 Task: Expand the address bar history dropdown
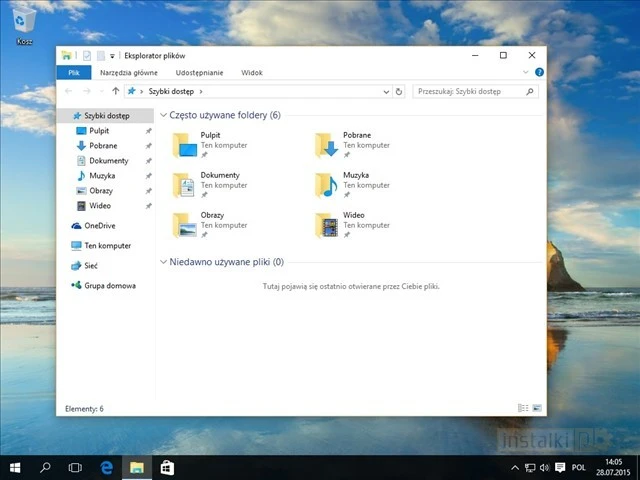click(386, 91)
